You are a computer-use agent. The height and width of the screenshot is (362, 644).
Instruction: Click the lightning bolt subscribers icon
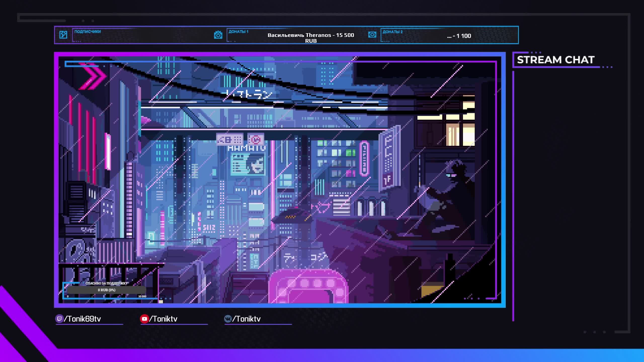click(63, 35)
